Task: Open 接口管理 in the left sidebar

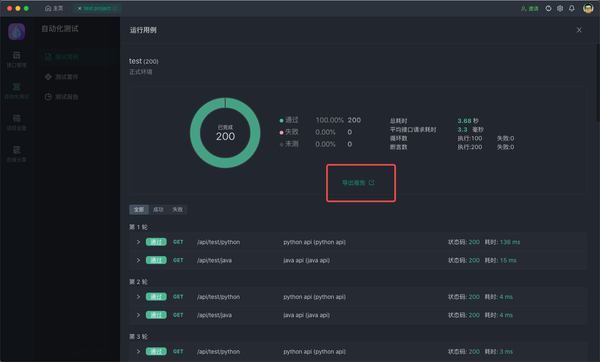Action: (x=16, y=59)
